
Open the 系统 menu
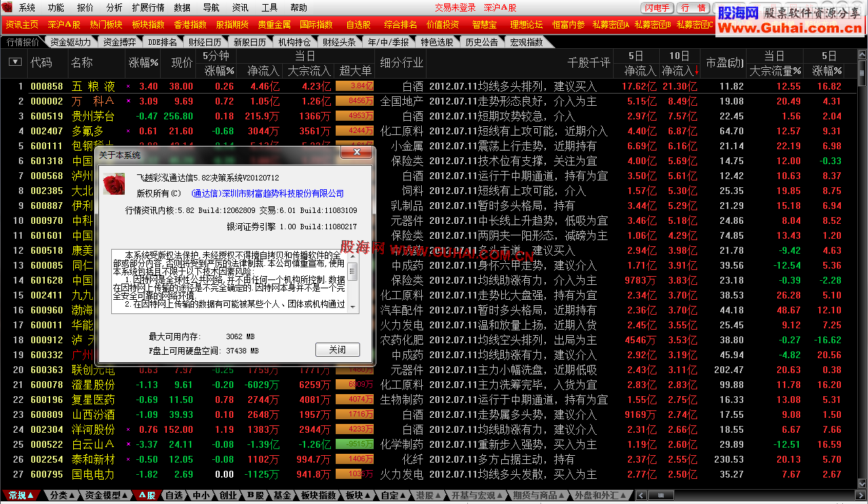[27, 8]
